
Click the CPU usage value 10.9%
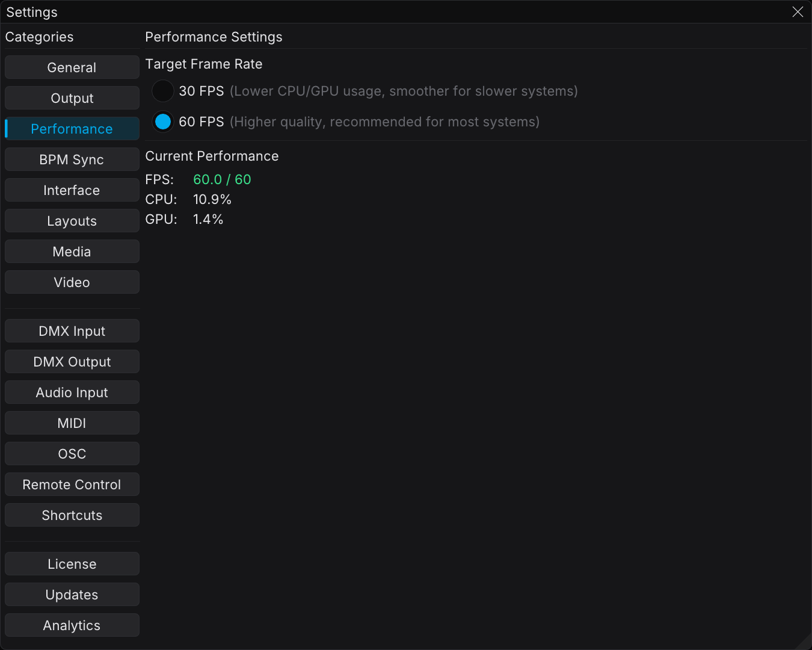pos(212,199)
